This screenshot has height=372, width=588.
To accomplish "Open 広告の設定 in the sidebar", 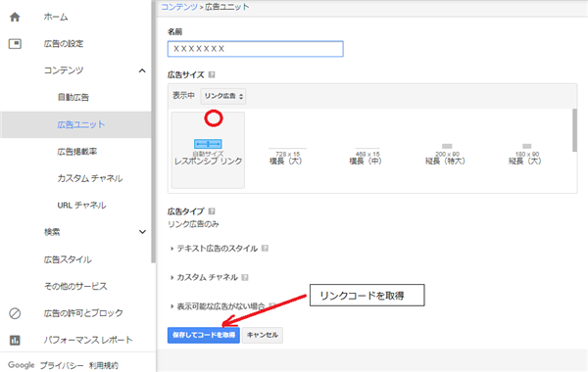I will pos(64,44).
